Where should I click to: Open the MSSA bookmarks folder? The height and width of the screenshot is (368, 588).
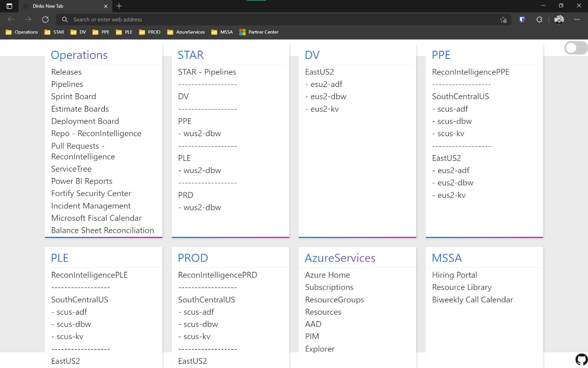coord(222,32)
